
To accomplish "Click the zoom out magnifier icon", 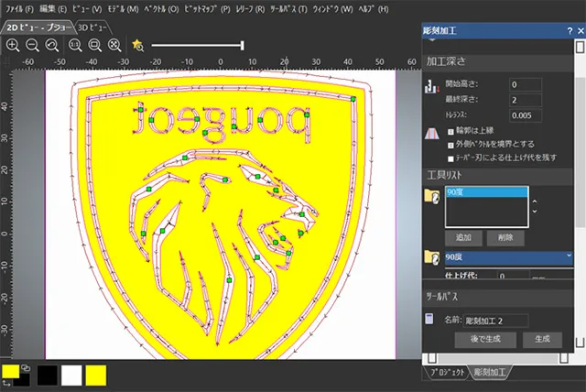I will 32,44.
